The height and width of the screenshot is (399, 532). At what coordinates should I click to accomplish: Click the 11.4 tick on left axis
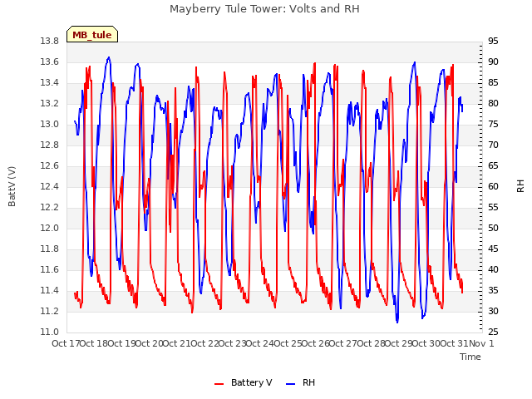[50, 290]
